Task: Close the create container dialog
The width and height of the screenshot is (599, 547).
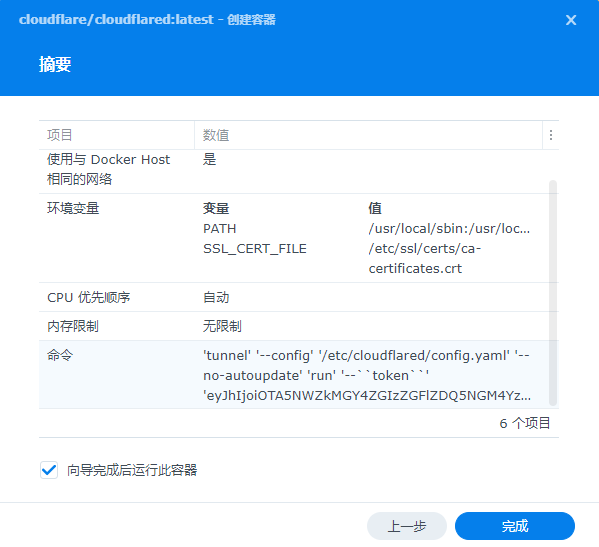Action: [x=571, y=20]
